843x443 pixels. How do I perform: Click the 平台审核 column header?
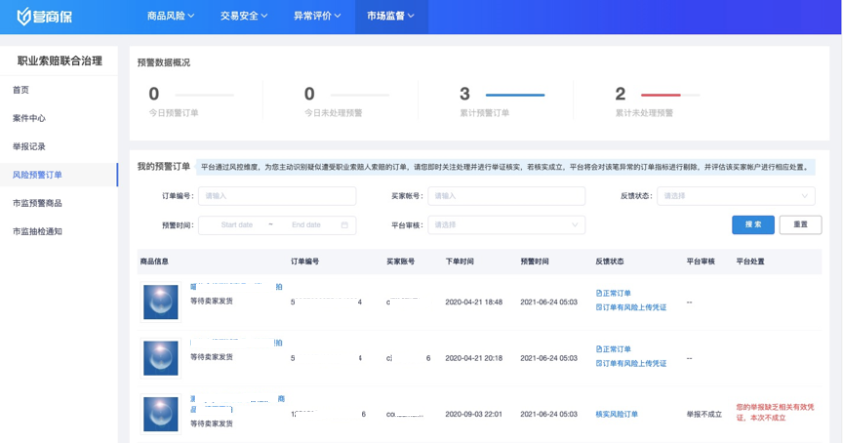coord(701,261)
